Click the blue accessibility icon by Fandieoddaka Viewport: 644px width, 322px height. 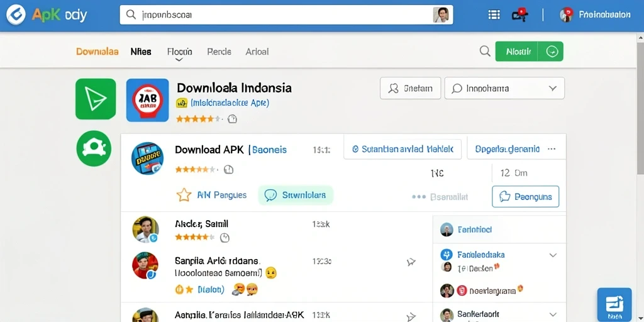(x=447, y=255)
